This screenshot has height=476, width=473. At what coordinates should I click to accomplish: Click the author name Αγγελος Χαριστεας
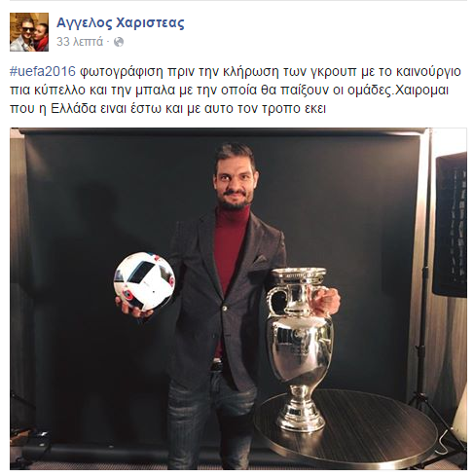121,23
